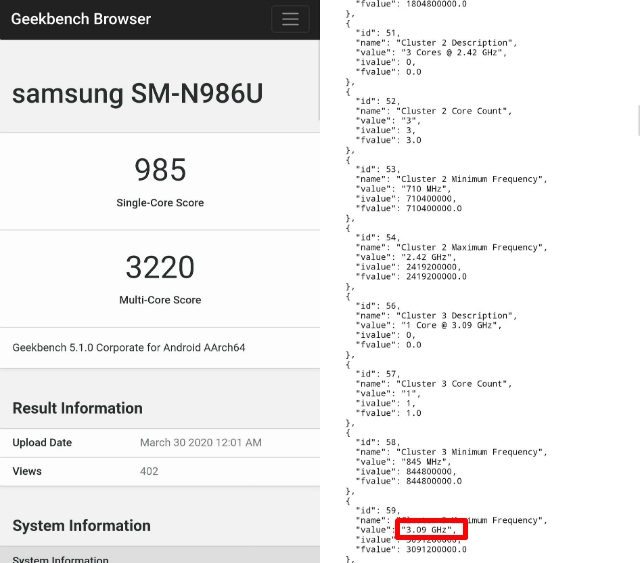
Task: Click the Geekbench Browser brand link
Action: tap(81, 19)
